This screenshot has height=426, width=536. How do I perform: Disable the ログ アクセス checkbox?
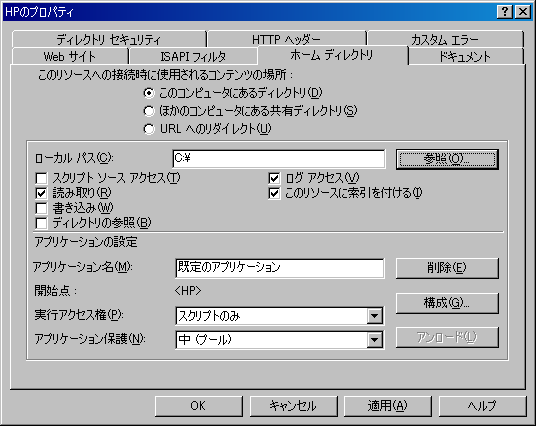click(274, 178)
